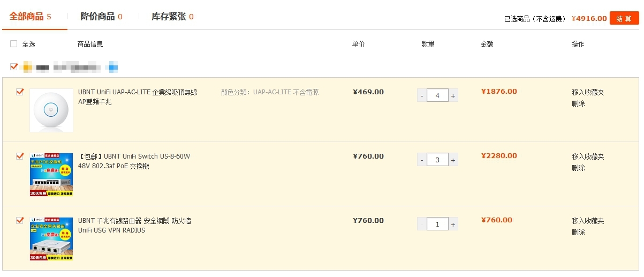The height and width of the screenshot is (277, 644).
Task: Delete the UAP-AC-LITE item with 删除
Action: pyautogui.click(x=578, y=103)
